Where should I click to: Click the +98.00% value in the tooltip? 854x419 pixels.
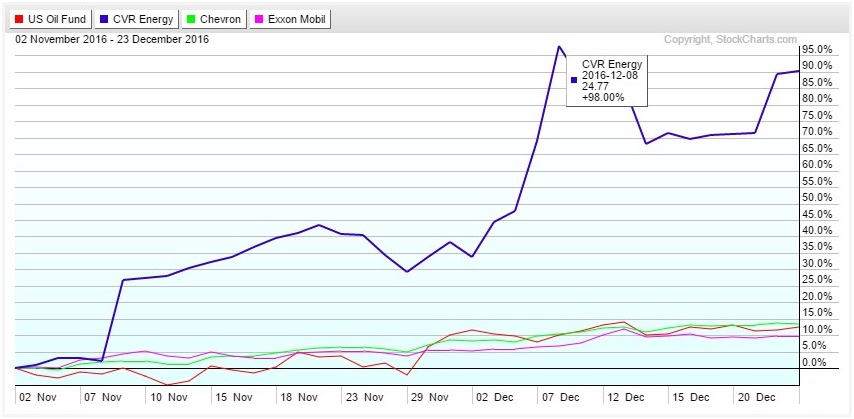(602, 97)
